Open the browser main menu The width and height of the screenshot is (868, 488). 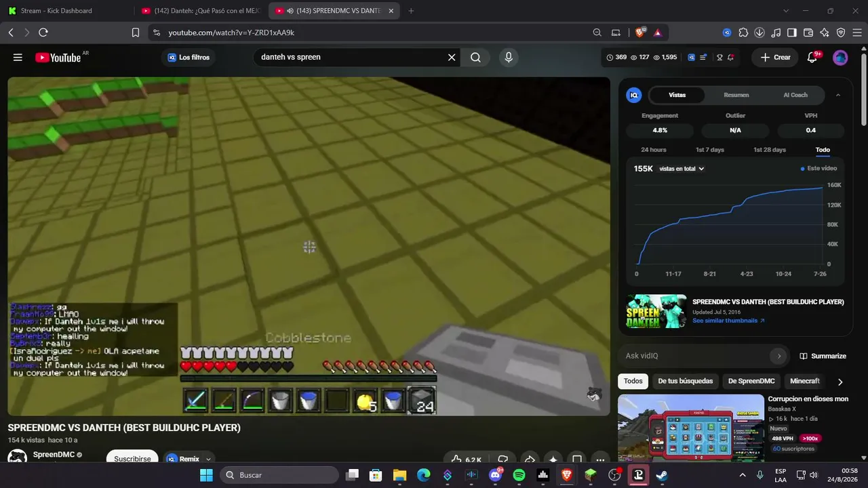[x=857, y=33]
